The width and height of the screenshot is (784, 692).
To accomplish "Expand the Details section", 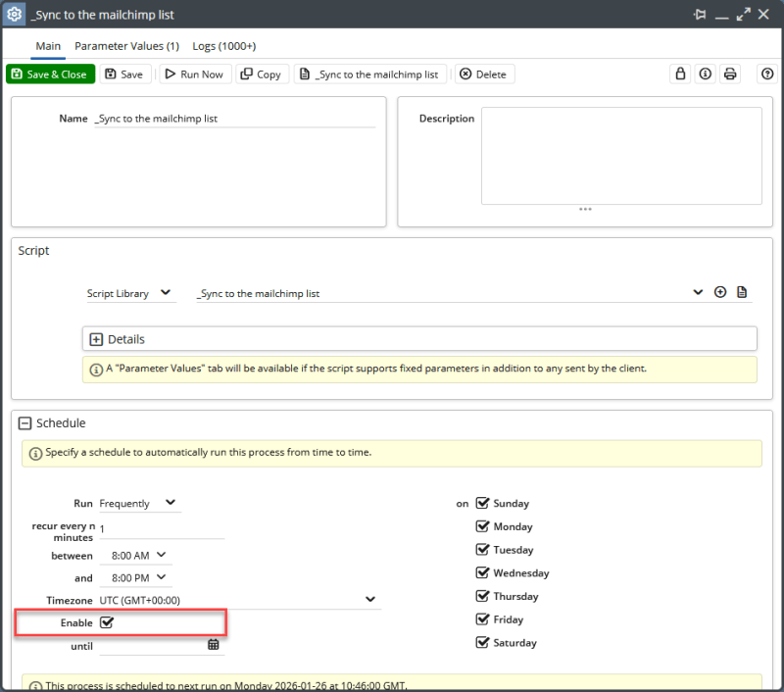I will click(x=96, y=339).
